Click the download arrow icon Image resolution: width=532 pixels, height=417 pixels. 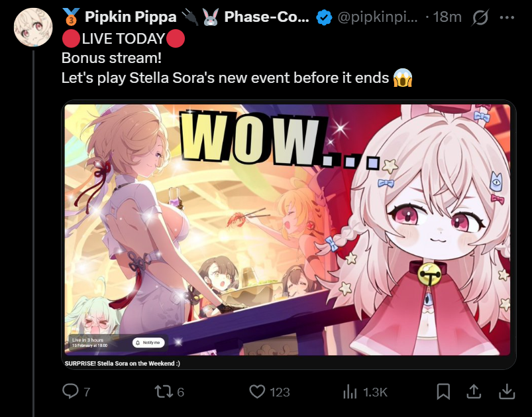pos(507,392)
